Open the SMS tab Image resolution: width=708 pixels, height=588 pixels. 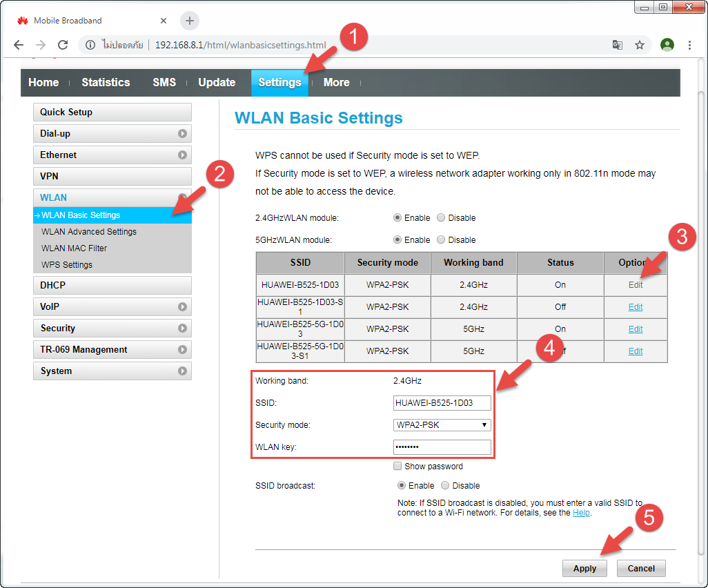point(164,83)
